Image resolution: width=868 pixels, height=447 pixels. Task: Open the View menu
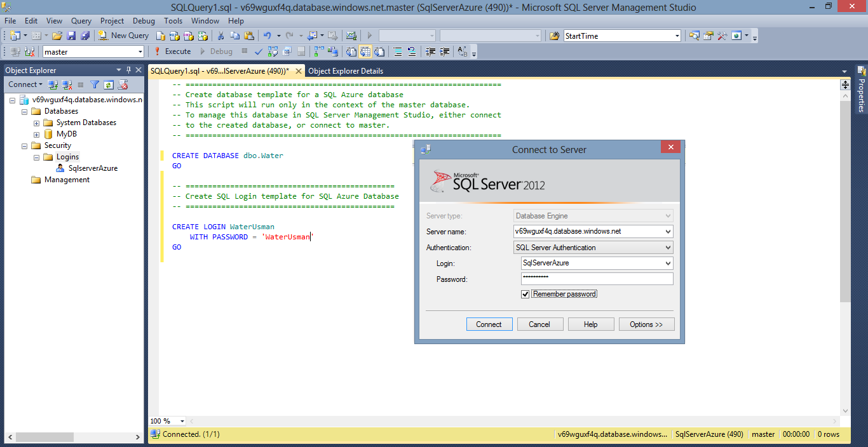pyautogui.click(x=55, y=21)
